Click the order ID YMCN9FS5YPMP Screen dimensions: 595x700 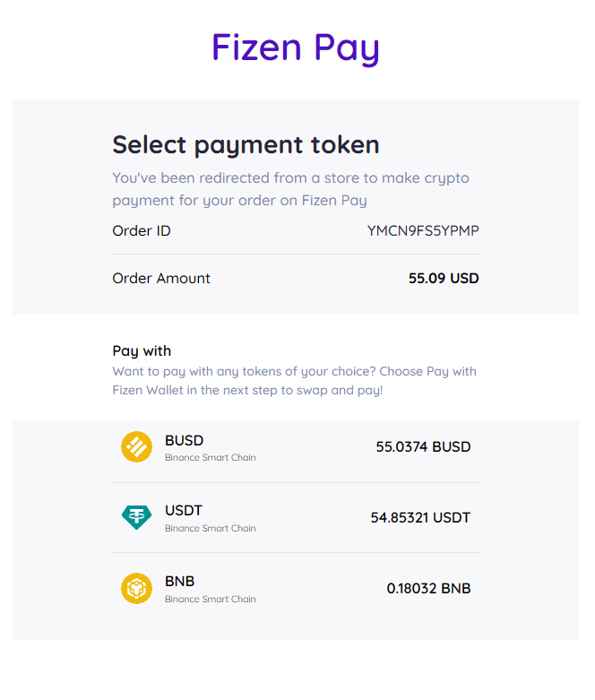(423, 230)
